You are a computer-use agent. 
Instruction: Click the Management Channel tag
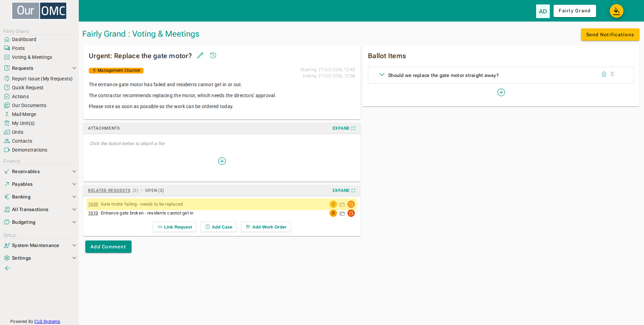click(x=116, y=70)
